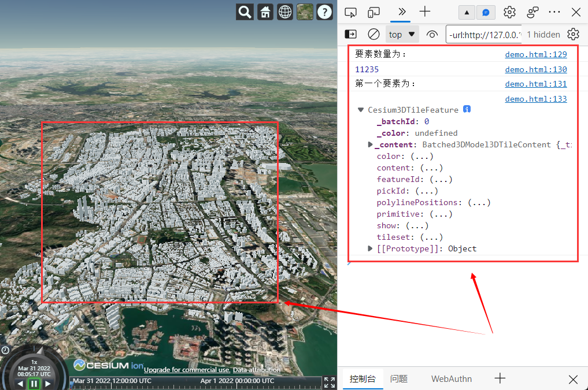The image size is (588, 390).
Task: Open DevTools settings gear
Action: point(509,12)
